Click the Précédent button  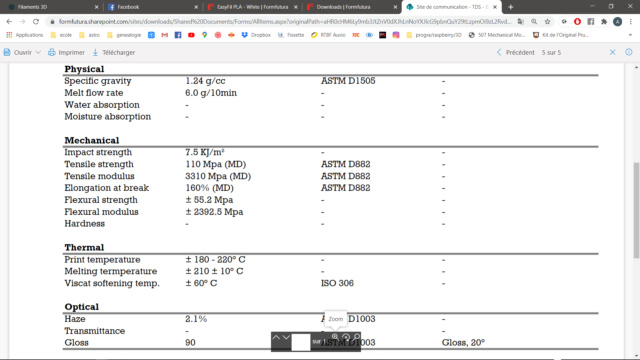point(516,52)
